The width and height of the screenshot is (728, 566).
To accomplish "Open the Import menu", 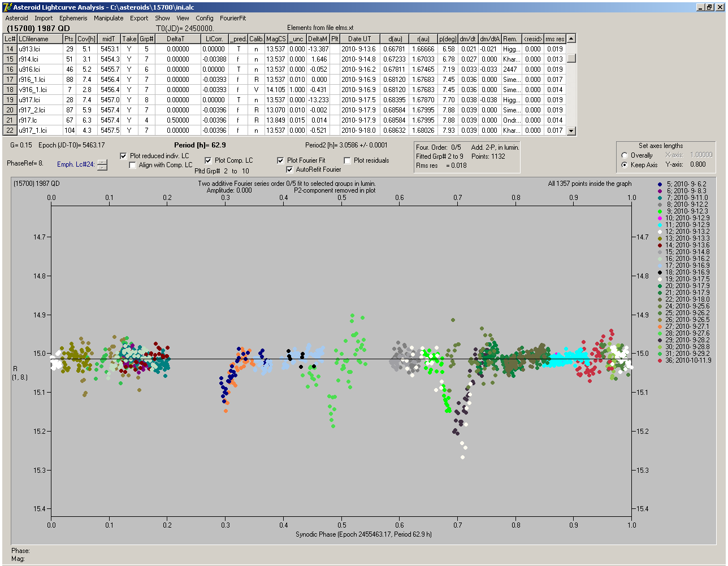I will pyautogui.click(x=44, y=18).
